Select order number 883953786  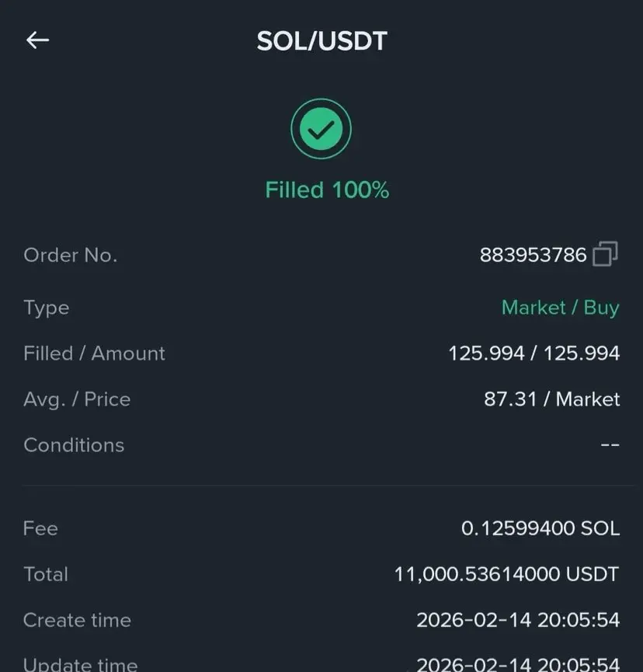pyautogui.click(x=533, y=255)
